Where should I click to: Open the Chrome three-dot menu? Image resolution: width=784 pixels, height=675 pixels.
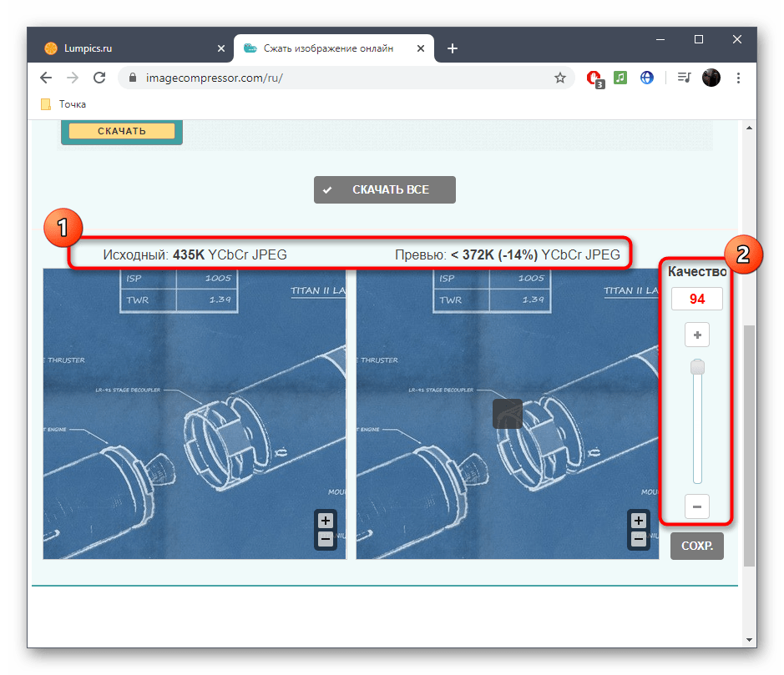pyautogui.click(x=738, y=78)
